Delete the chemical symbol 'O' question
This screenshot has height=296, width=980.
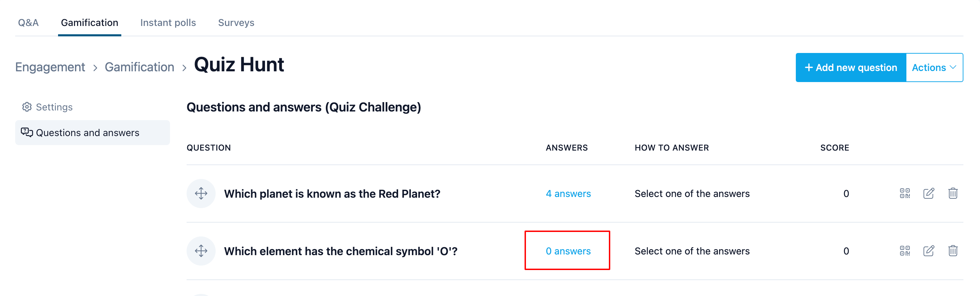click(x=953, y=251)
